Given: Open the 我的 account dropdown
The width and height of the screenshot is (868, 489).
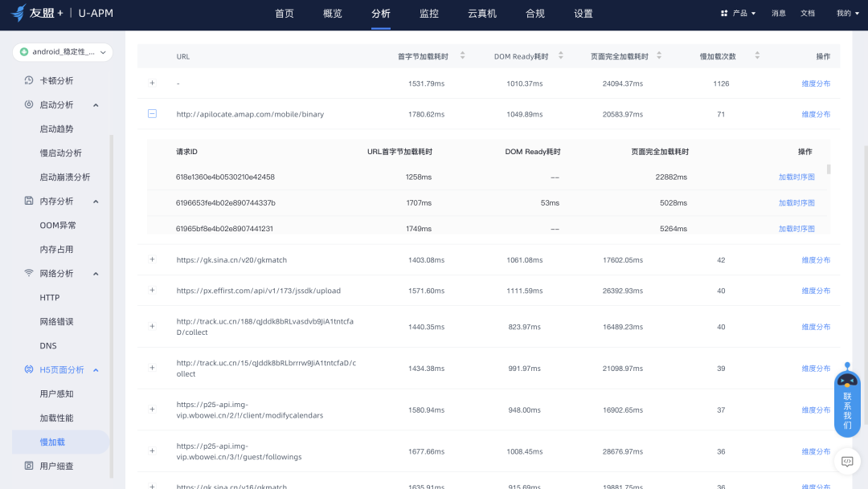Looking at the screenshot, I should coord(848,14).
